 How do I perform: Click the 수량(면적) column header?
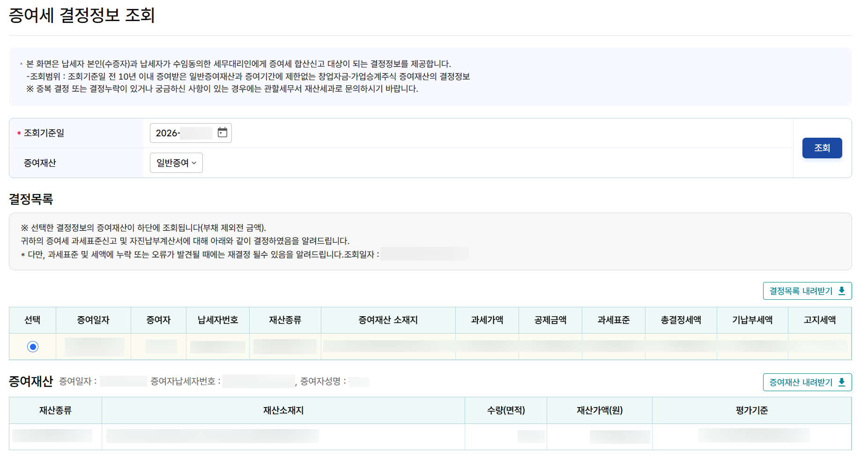506,410
